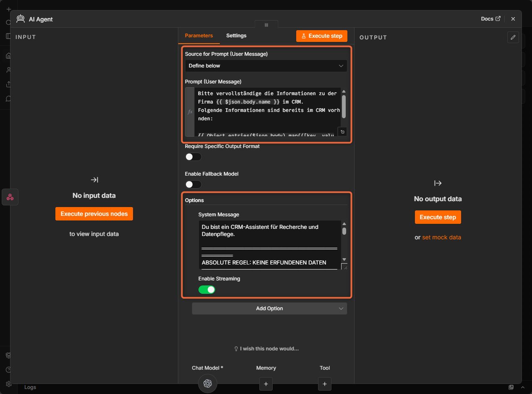Open Logs panel at the bottom
Screen dimensions: 532x394
30,387
